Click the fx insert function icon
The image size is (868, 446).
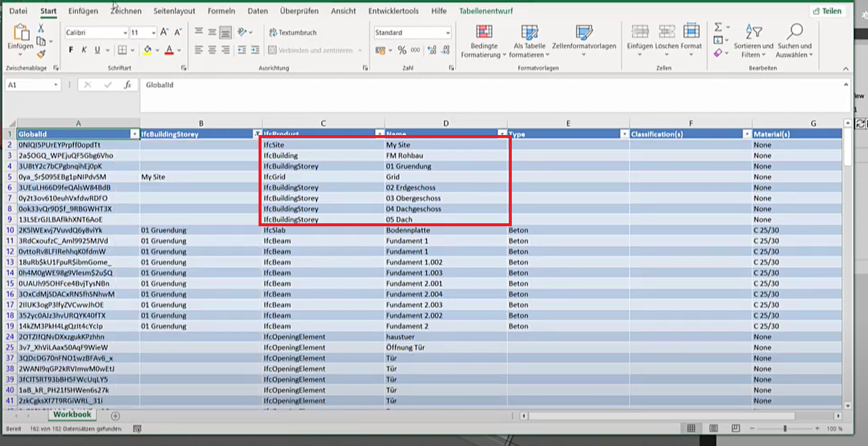coord(127,85)
